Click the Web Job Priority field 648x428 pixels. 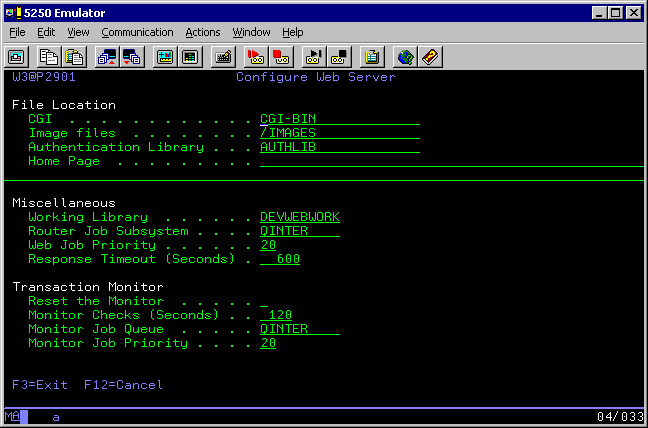[x=268, y=245]
